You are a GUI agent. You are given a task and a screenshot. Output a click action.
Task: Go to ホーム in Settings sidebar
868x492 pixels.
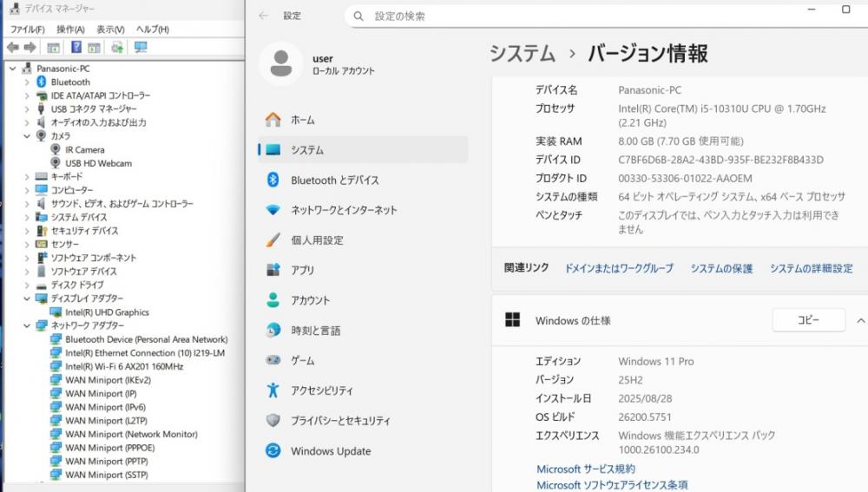click(363, 120)
